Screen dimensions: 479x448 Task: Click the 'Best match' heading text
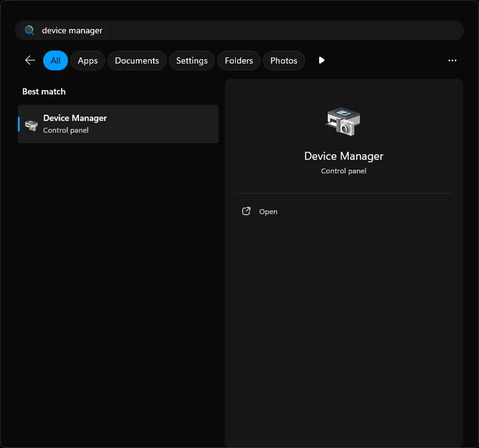tap(44, 91)
